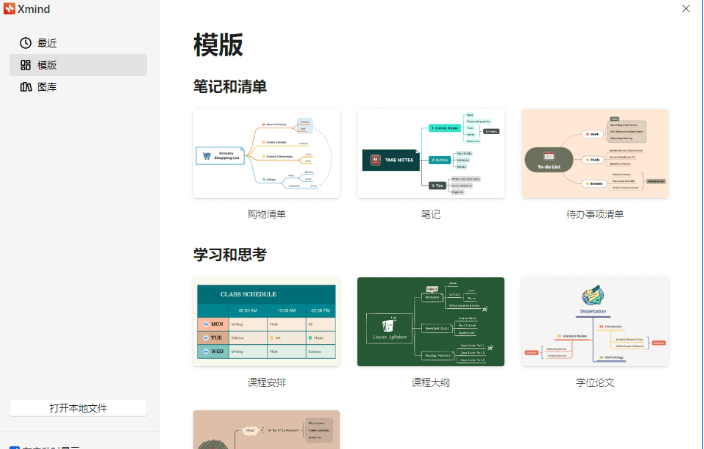Open the 图库 (Gallery) sidebar section

pyautogui.click(x=78, y=87)
